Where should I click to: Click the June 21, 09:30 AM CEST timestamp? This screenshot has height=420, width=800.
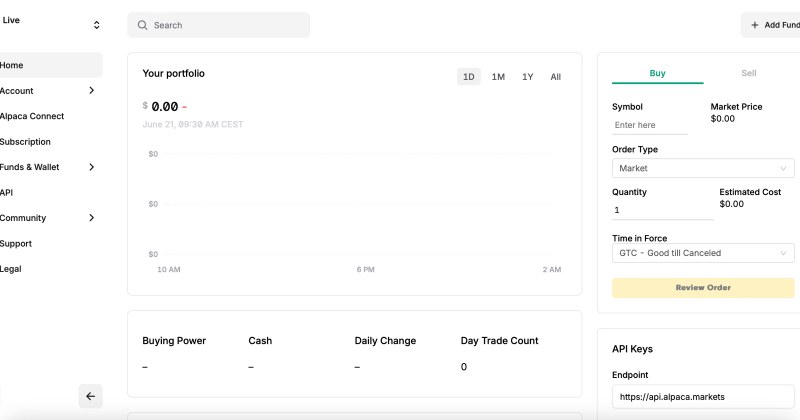click(x=193, y=124)
